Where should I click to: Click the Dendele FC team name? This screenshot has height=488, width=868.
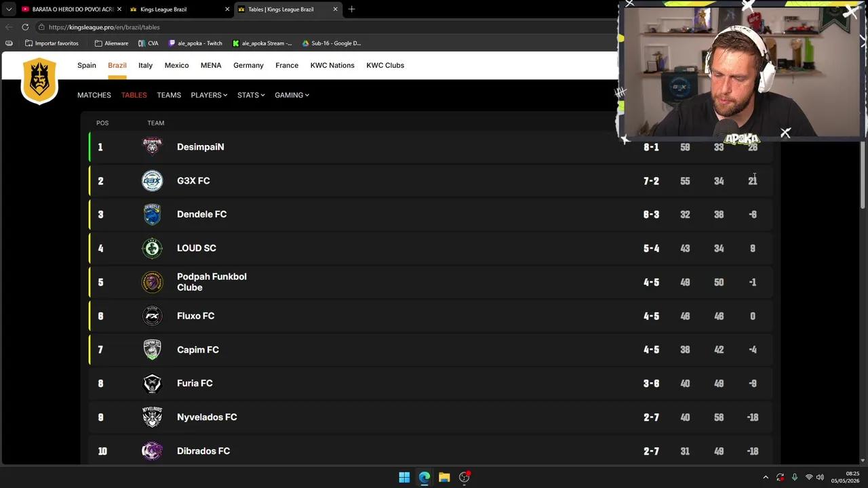click(201, 214)
